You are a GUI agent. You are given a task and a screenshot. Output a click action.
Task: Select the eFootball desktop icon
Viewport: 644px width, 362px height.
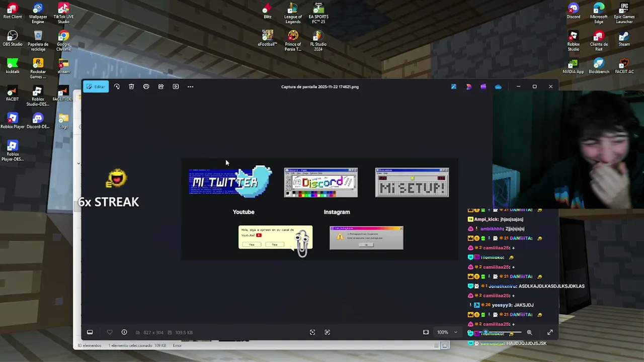pyautogui.click(x=268, y=39)
